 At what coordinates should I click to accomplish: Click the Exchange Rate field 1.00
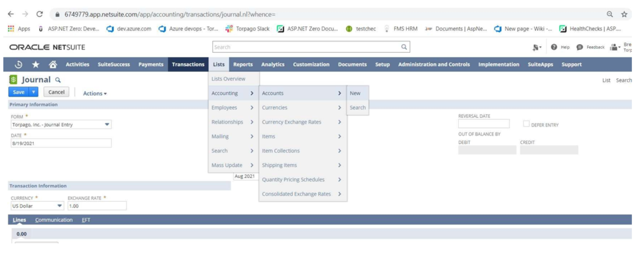[x=97, y=206]
